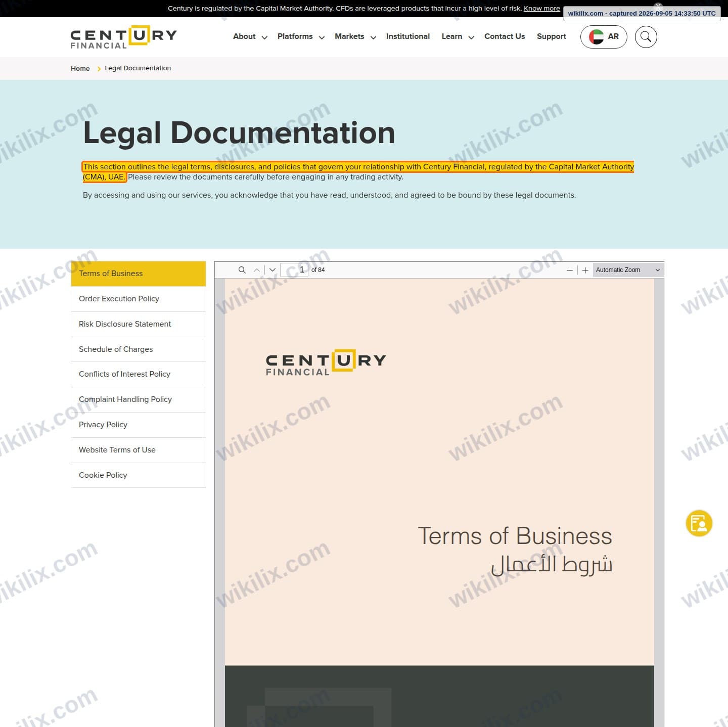This screenshot has width=728, height=727.
Task: Select Complaint Handling Policy document
Action: tap(139, 399)
